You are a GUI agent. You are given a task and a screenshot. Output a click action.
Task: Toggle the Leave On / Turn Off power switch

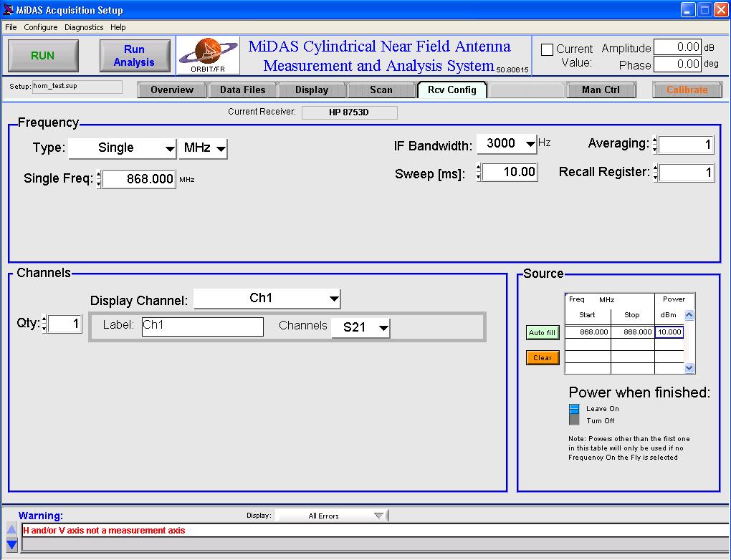574,415
